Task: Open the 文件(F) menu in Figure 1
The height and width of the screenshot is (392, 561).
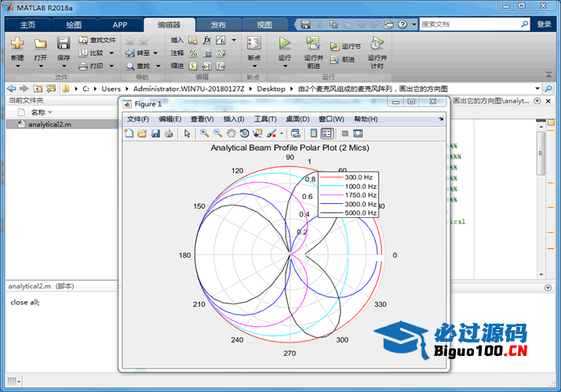Action: click(138, 119)
